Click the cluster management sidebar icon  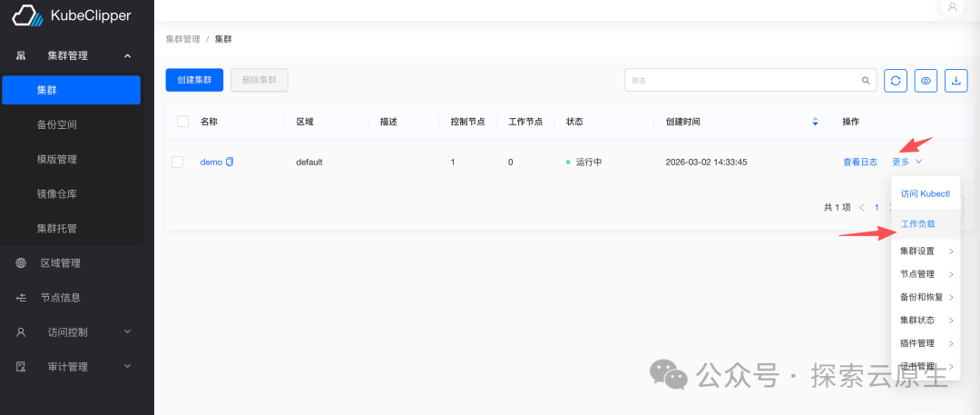[x=21, y=55]
